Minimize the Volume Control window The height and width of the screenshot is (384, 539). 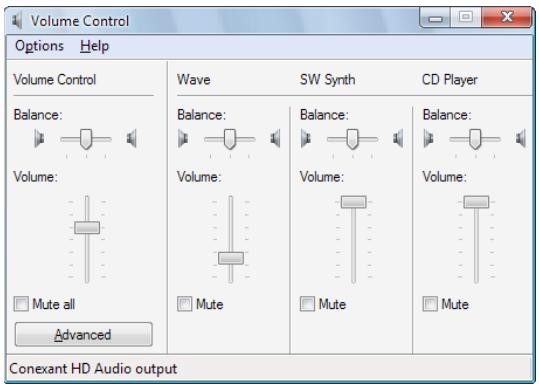[435, 18]
